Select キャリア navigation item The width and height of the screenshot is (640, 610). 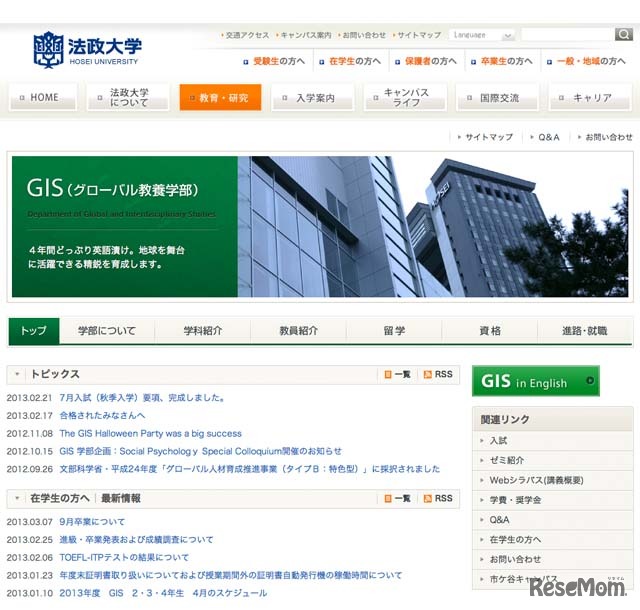click(x=590, y=97)
